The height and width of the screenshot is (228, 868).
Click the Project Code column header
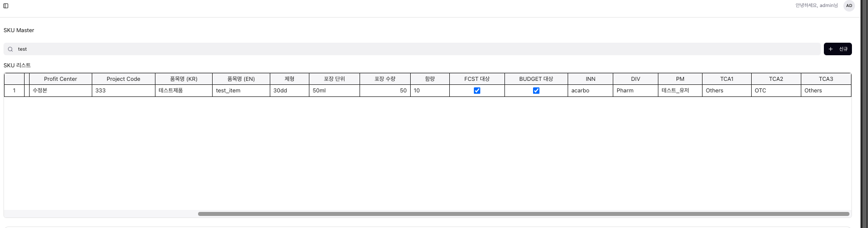tap(123, 79)
